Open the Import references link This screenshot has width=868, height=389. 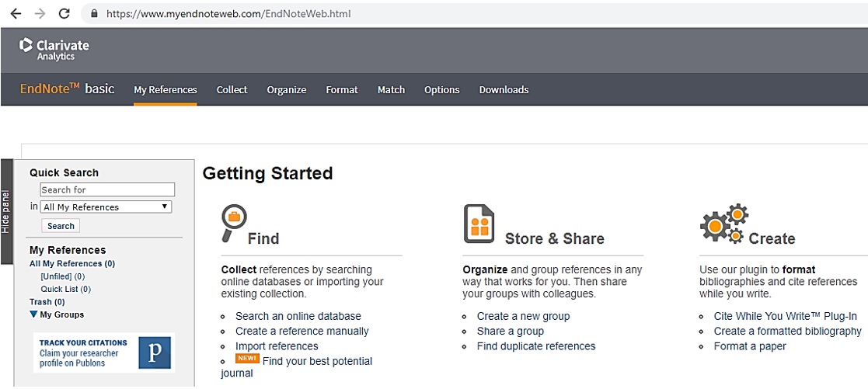pyautogui.click(x=277, y=346)
